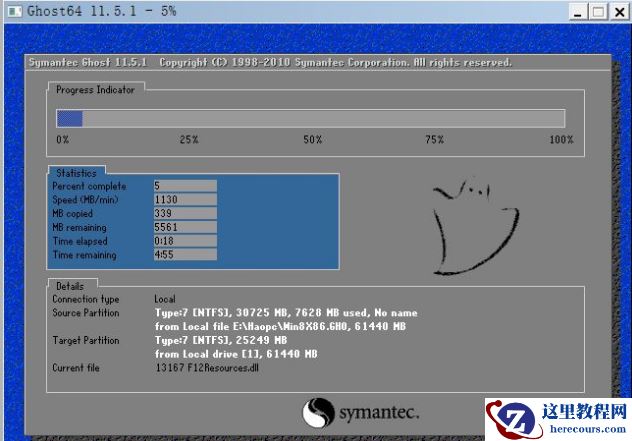Click the Time remaining label
This screenshot has height=441, width=632.
84,255
